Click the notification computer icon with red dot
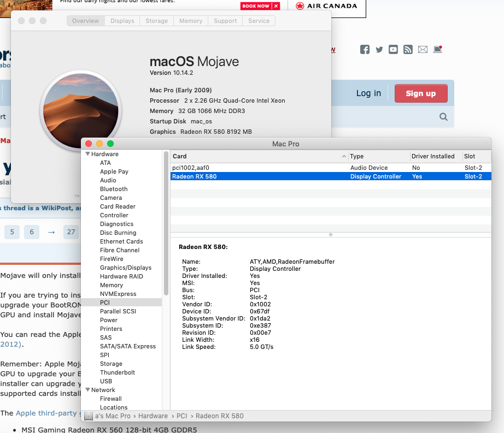The width and height of the screenshot is (504, 433). (437, 49)
